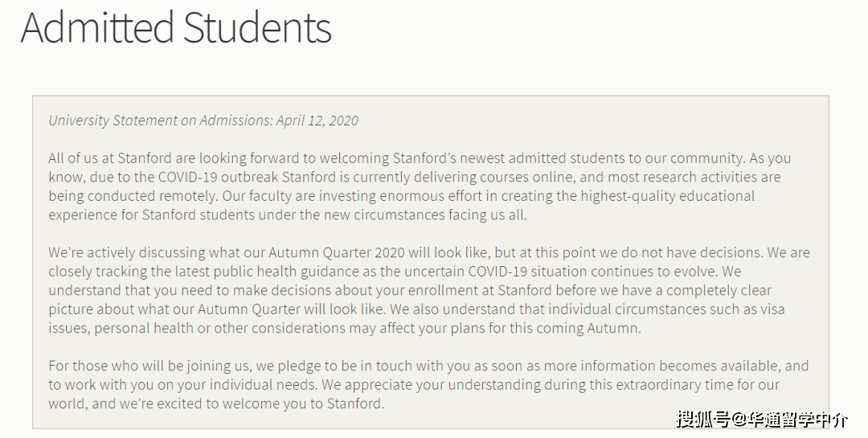The height and width of the screenshot is (438, 868).
Task: Click the date "April 12, 2020"
Action: [317, 121]
